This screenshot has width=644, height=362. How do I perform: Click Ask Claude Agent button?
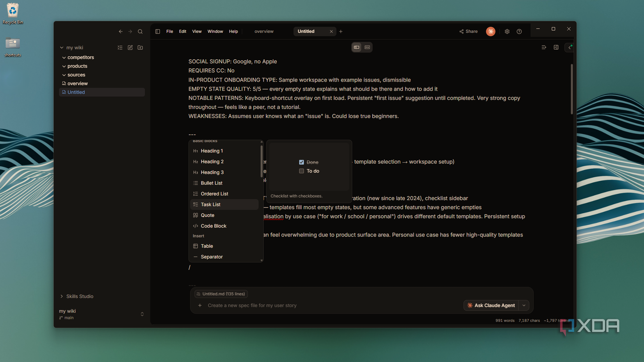coord(491,305)
